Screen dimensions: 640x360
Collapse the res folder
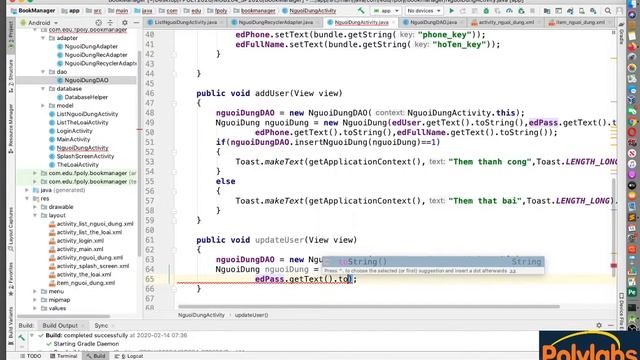coord(27,198)
